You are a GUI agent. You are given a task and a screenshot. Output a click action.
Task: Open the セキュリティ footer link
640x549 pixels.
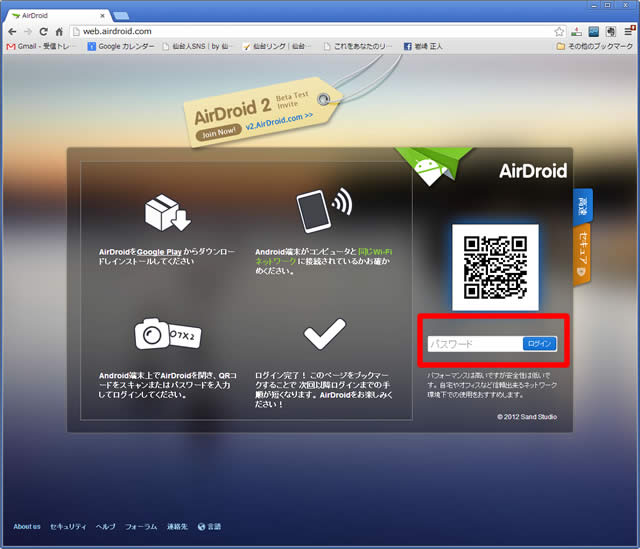pos(68,527)
